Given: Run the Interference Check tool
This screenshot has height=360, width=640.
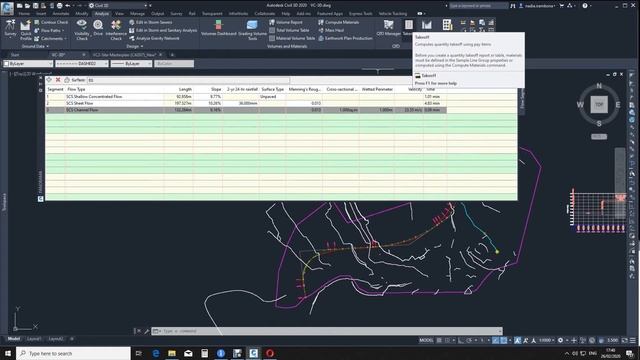Looking at the screenshot, I should (x=116, y=30).
